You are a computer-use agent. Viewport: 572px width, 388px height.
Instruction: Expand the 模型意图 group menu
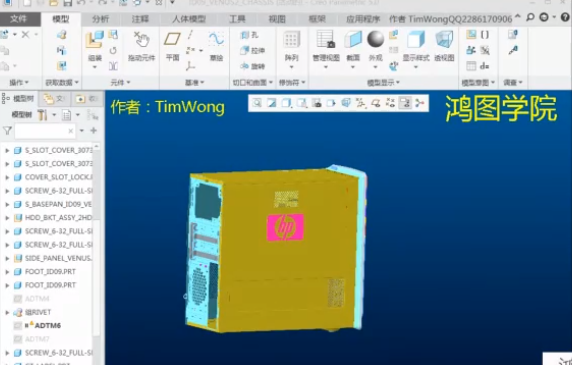[478, 83]
